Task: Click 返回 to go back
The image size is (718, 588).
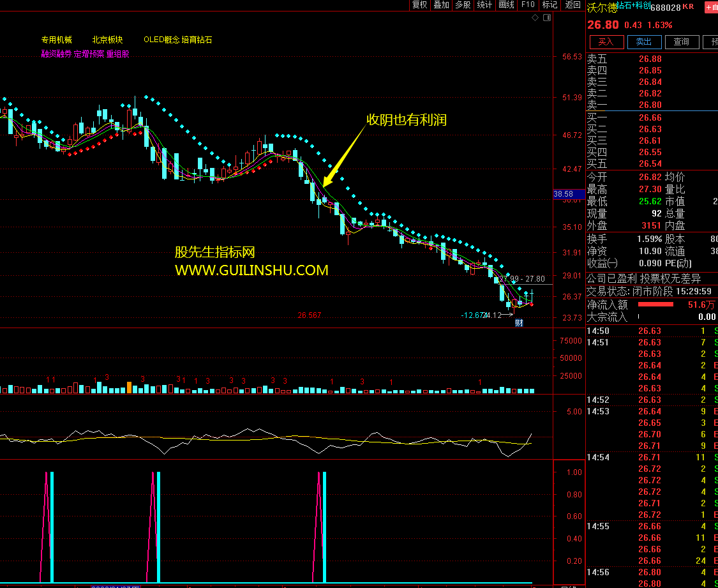Action: (x=571, y=5)
